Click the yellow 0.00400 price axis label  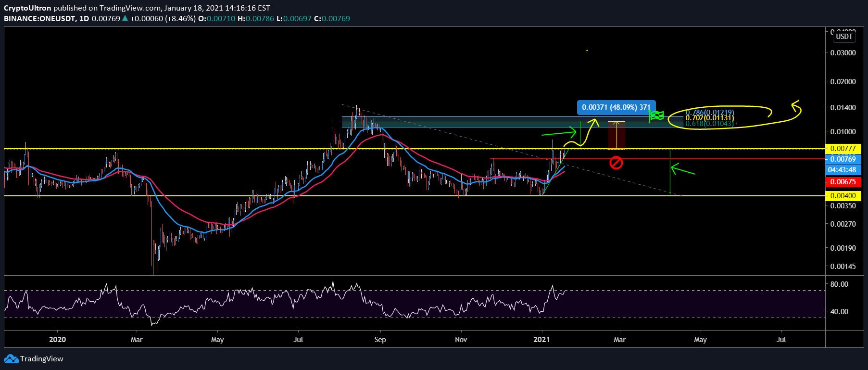coord(843,196)
